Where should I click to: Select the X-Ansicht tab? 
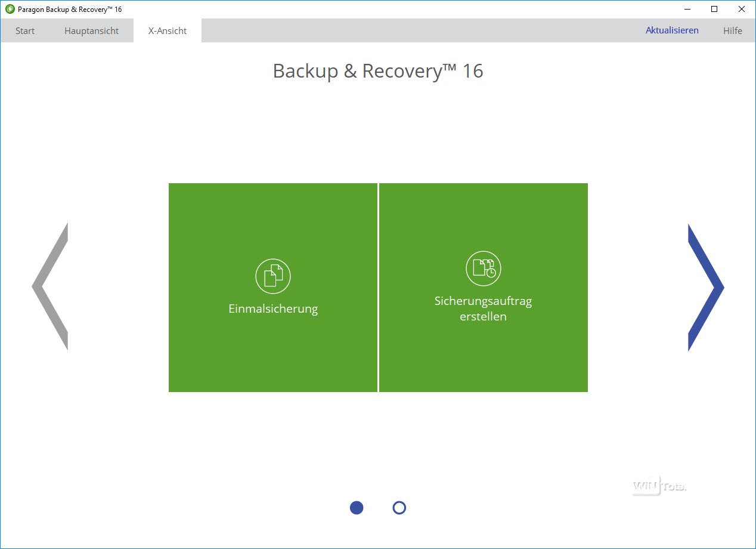tap(168, 30)
